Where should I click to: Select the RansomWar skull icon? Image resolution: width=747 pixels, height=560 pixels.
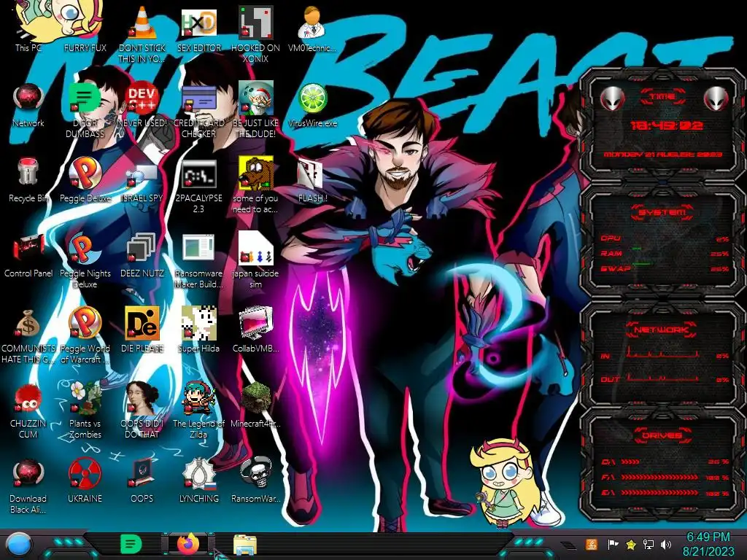pos(255,474)
